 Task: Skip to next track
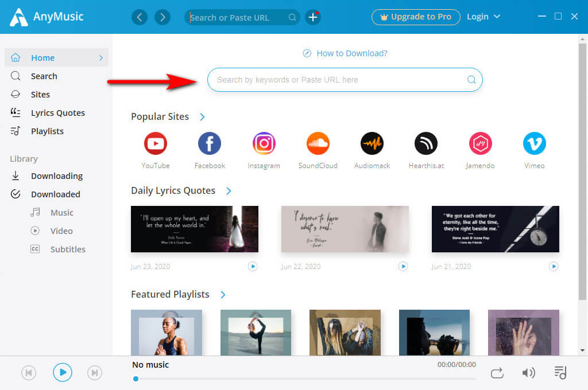(95, 373)
